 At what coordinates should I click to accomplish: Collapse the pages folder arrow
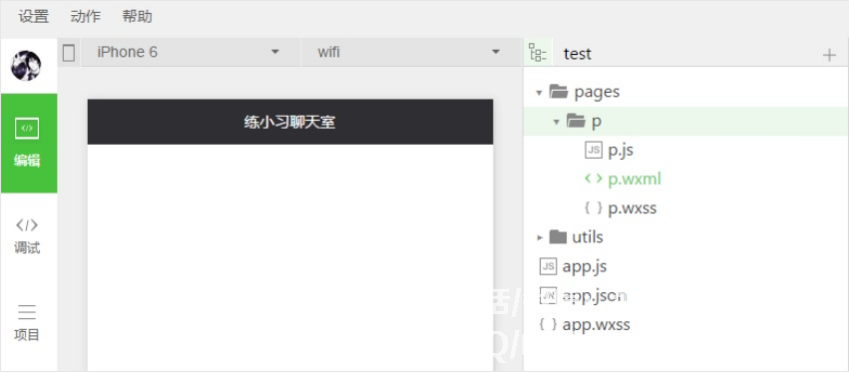coord(539,93)
